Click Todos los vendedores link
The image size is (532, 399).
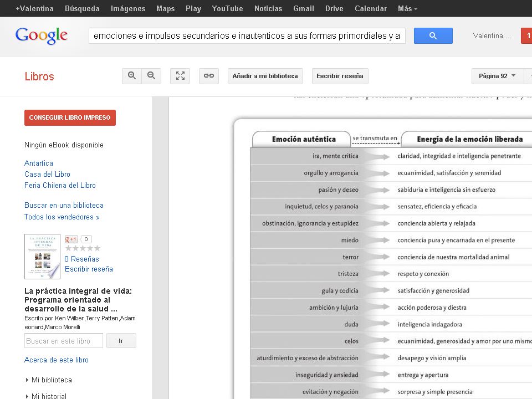point(62,217)
